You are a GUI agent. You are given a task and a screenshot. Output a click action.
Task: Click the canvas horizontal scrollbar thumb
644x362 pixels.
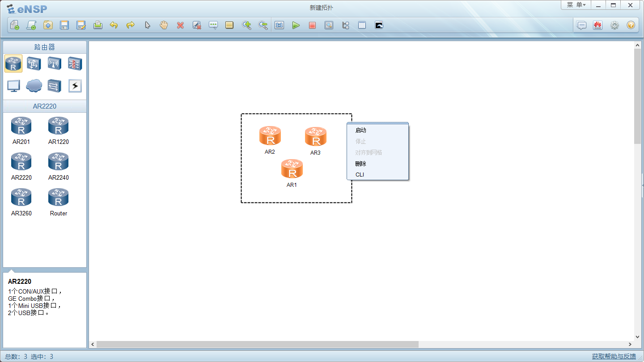click(x=258, y=344)
